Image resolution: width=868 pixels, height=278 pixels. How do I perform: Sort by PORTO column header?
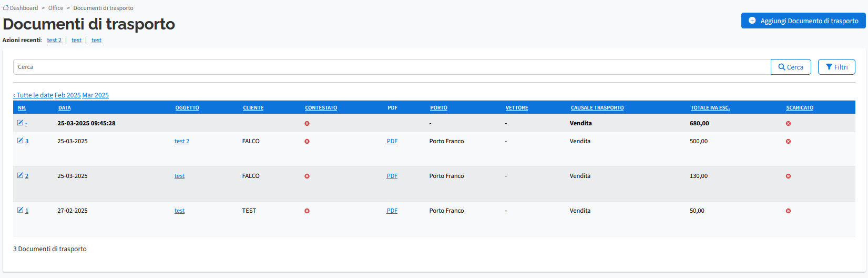(x=438, y=108)
